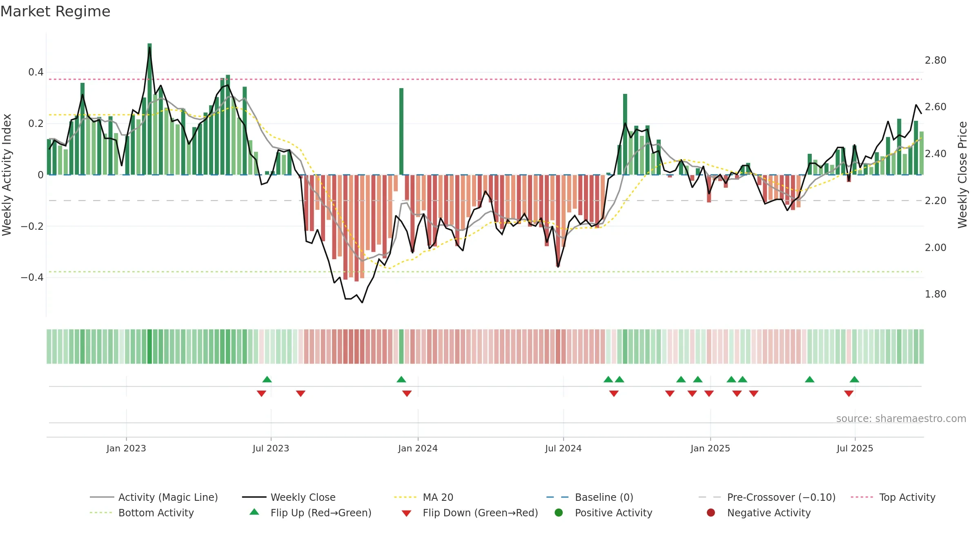This screenshot has width=980, height=551.
Task: Toggle the Pre-Crossover (−0.10) legend entry
Action: [767, 497]
